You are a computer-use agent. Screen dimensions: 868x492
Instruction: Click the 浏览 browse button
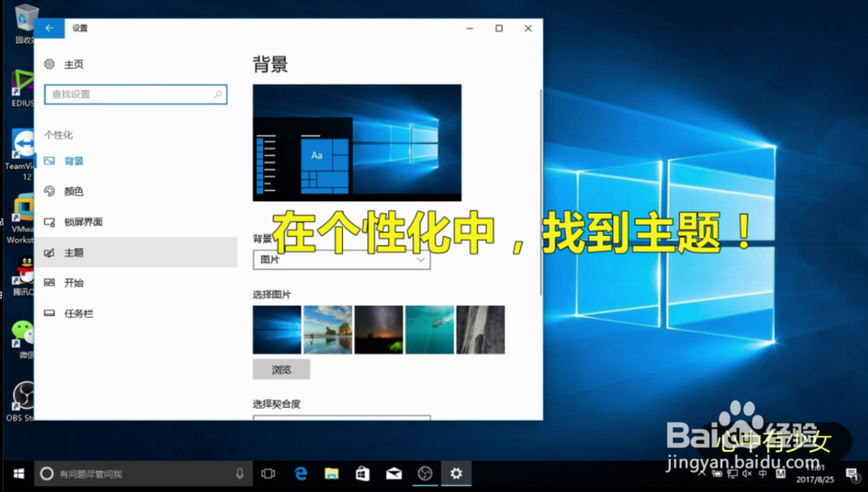pos(281,369)
